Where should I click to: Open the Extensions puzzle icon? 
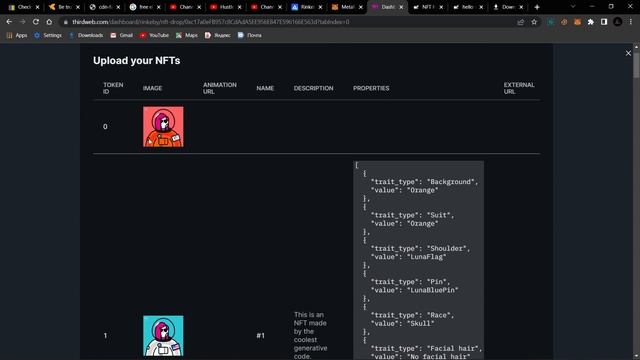[591, 22]
